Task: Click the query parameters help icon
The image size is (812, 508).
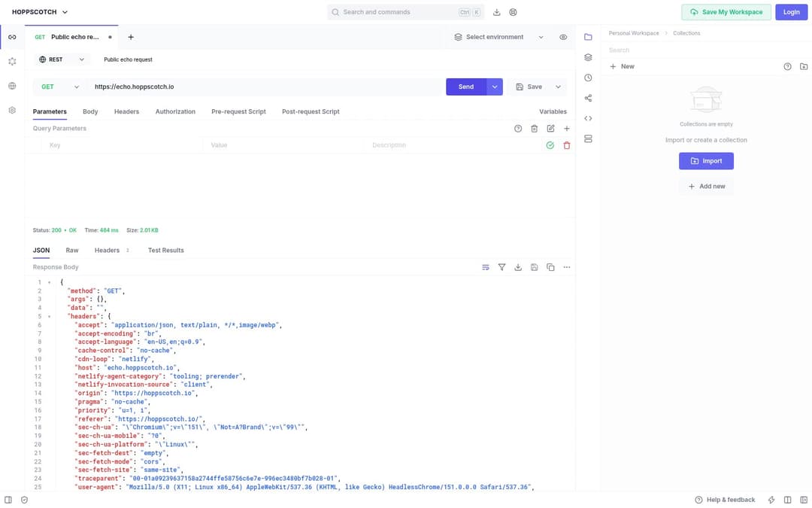Action: pos(518,129)
